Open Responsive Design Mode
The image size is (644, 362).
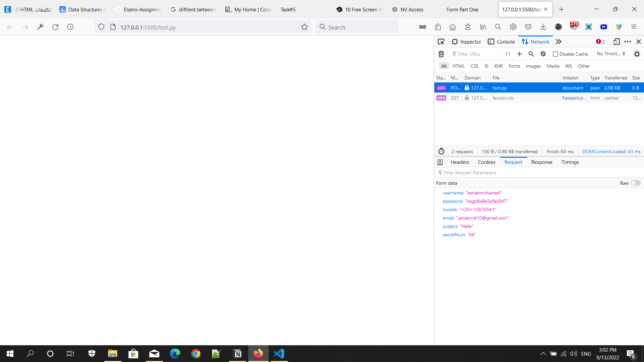[616, 42]
